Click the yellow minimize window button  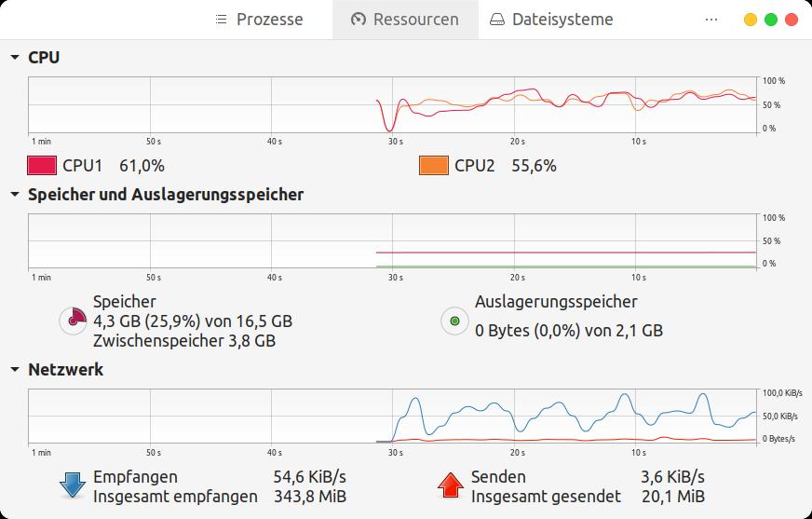[751, 20]
